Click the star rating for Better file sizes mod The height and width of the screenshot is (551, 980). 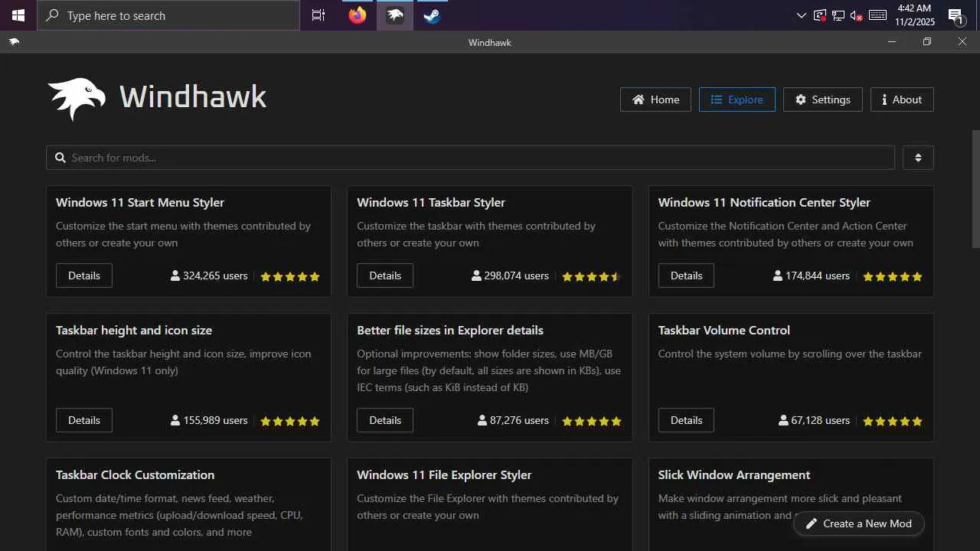(x=591, y=421)
